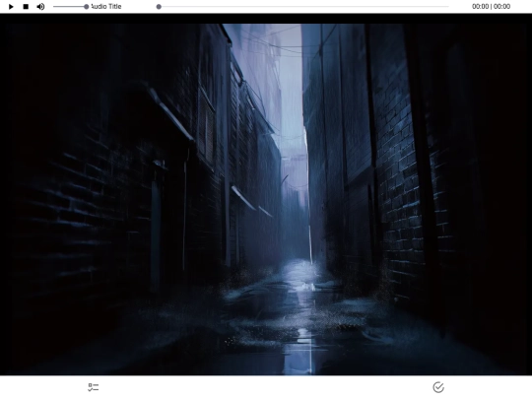The width and height of the screenshot is (532, 399).
Task: Click the volume slider handle
Action: [86, 7]
